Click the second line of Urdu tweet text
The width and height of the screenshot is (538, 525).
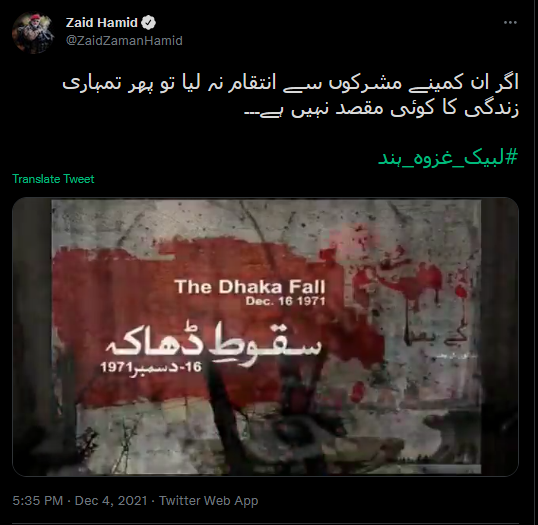click(x=381, y=109)
